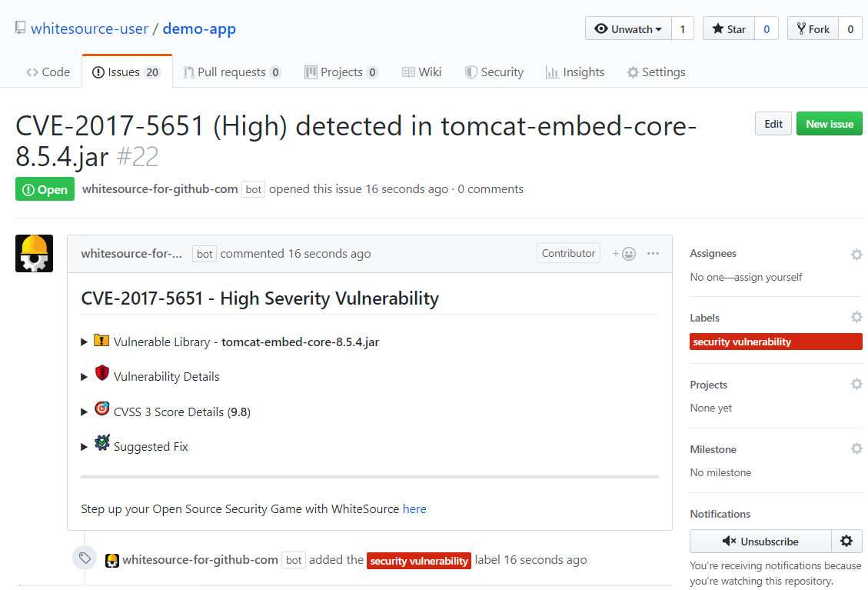Expand the Suggested Fix section
The width and height of the screenshot is (868, 590).
85,447
